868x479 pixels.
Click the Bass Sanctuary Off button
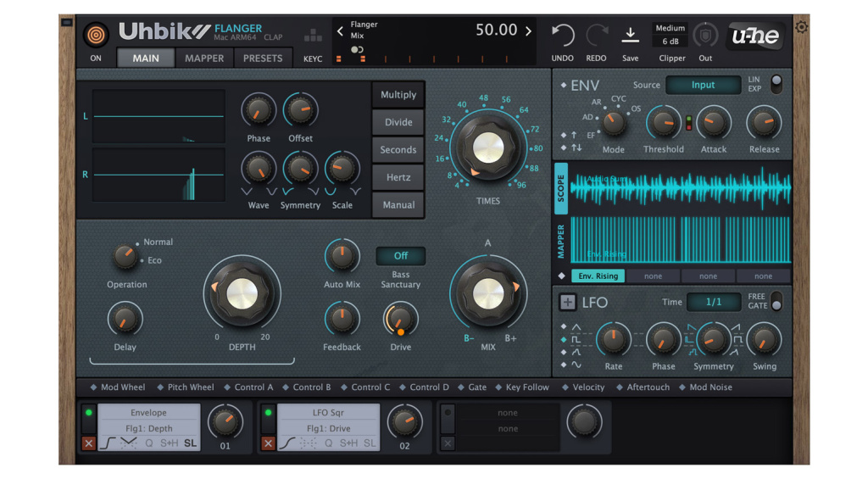coord(400,255)
